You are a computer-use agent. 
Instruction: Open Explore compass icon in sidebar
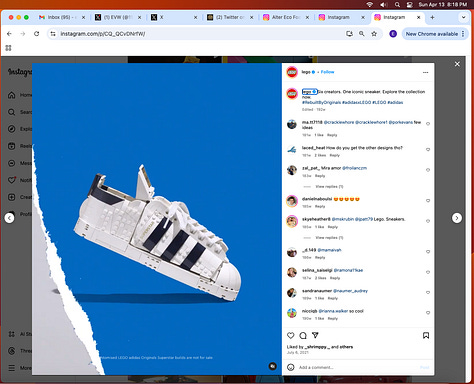[12, 129]
